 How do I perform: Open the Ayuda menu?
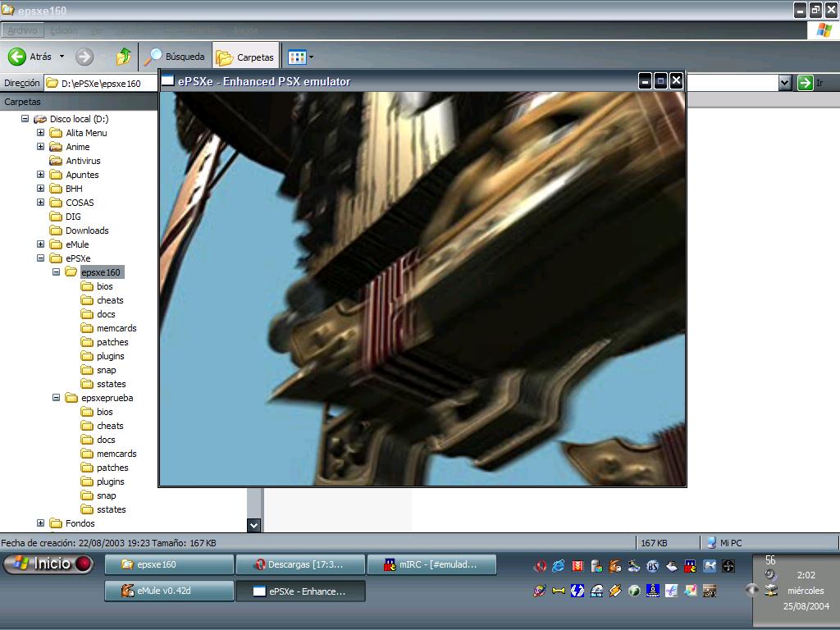[x=245, y=30]
